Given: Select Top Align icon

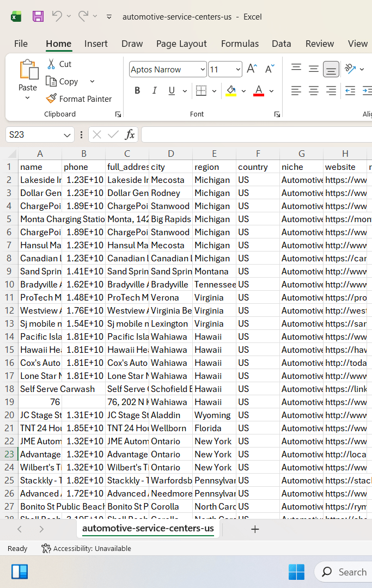Looking at the screenshot, I should [296, 69].
